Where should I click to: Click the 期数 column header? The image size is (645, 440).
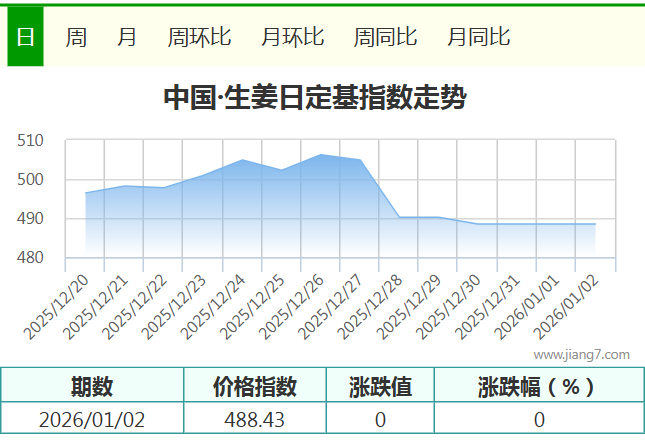tap(92, 386)
